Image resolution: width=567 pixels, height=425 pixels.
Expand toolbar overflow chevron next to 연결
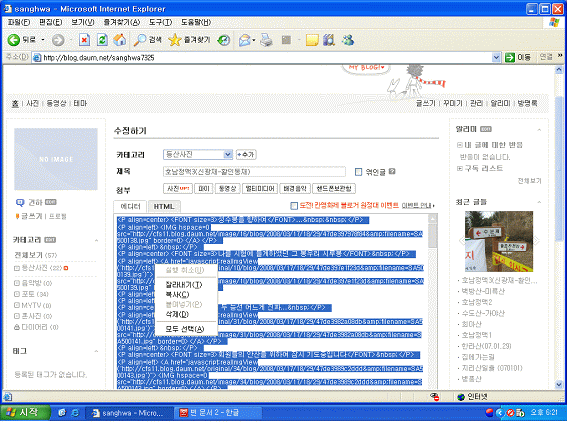(560, 55)
